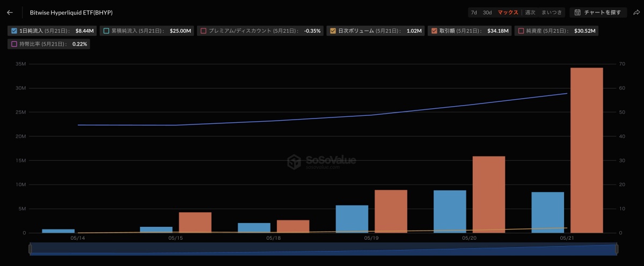Click the 05/21 axis label

point(567,237)
